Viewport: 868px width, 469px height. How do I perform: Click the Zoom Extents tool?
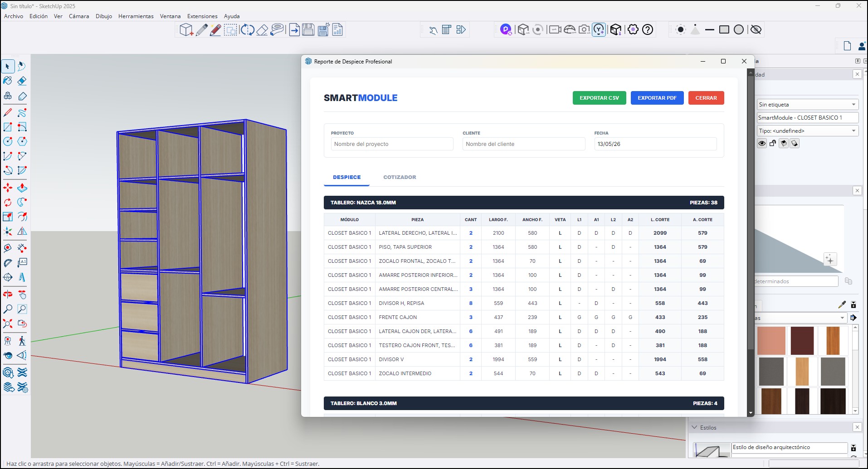pyautogui.click(x=8, y=324)
